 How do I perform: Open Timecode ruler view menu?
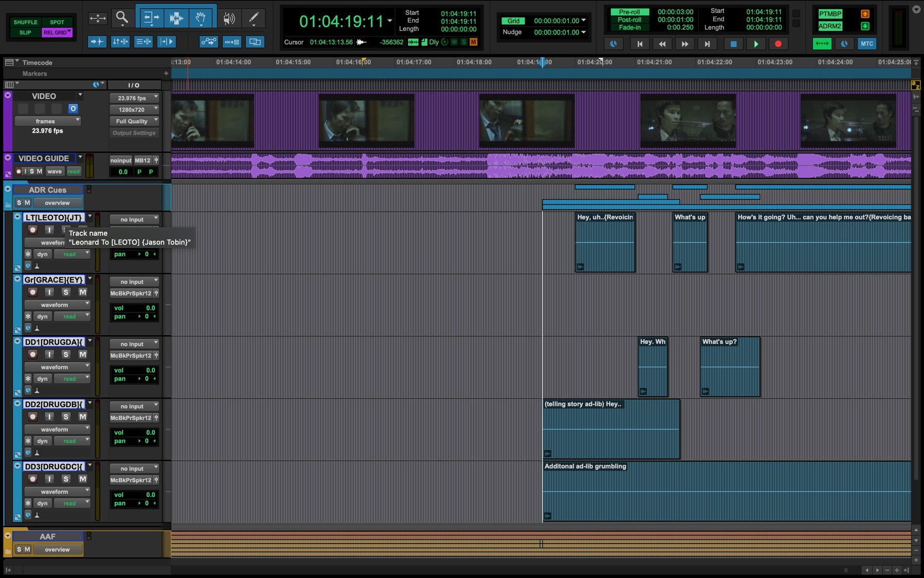(11, 62)
